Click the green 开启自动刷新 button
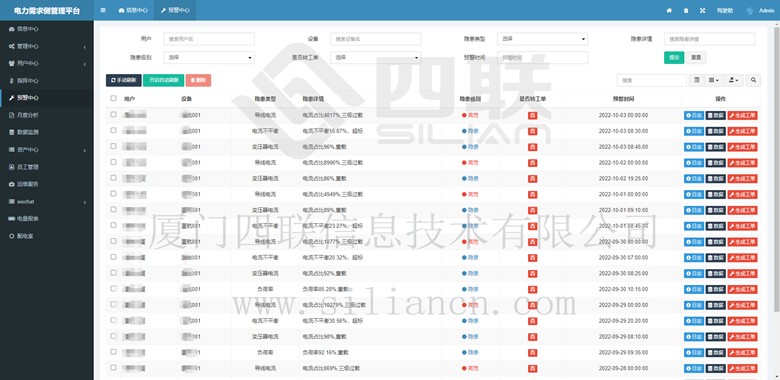 (x=164, y=80)
